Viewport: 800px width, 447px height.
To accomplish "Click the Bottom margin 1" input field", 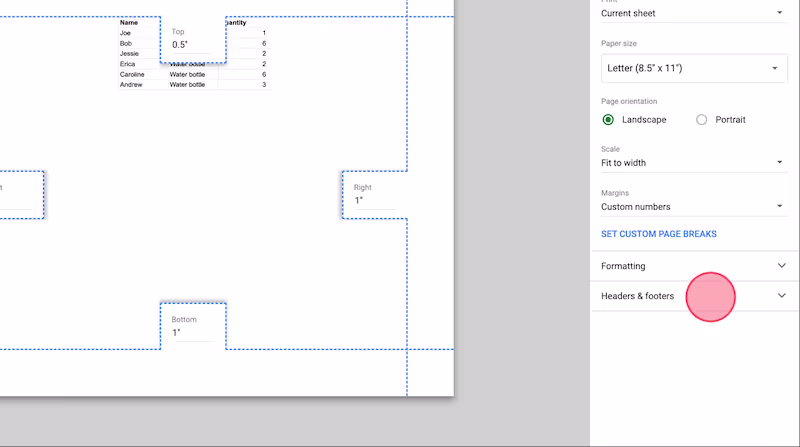I will tap(193, 333).
